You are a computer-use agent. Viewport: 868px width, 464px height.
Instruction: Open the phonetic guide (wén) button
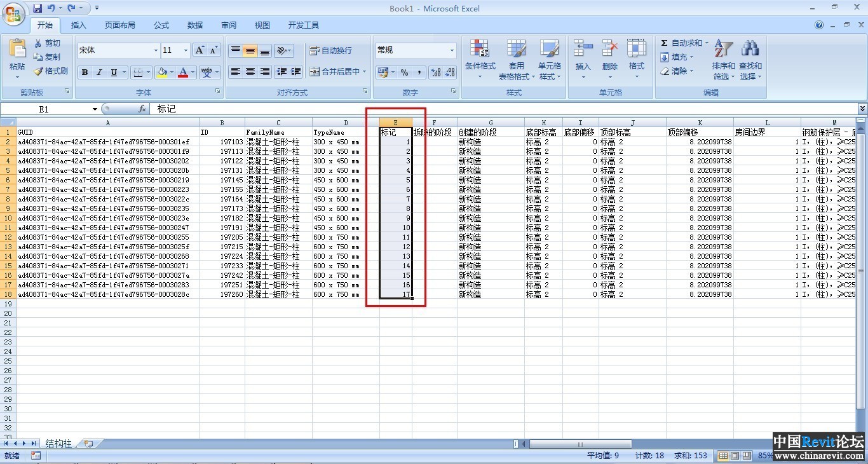coord(207,72)
